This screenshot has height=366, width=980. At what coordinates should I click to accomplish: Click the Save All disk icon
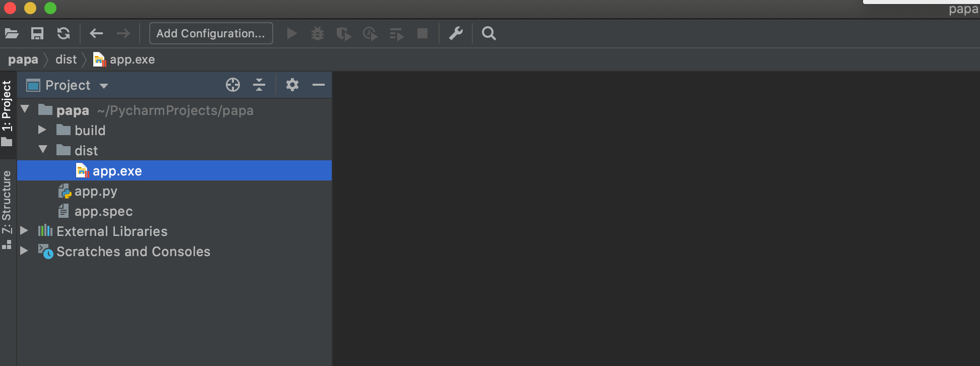(x=37, y=34)
